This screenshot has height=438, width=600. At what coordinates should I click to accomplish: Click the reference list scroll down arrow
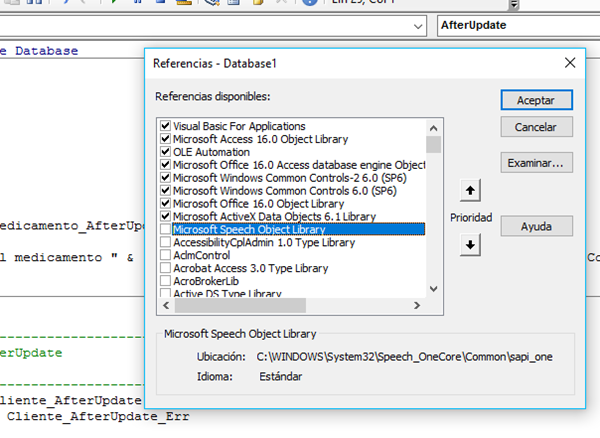[x=433, y=289]
